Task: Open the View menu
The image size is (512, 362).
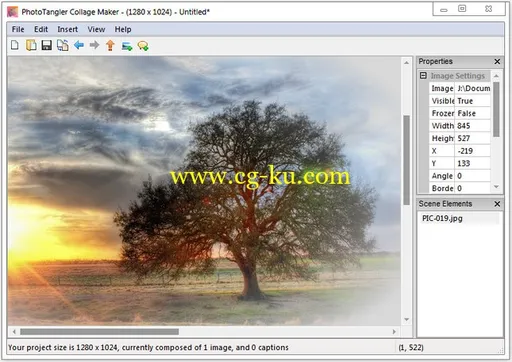Action: click(96, 29)
